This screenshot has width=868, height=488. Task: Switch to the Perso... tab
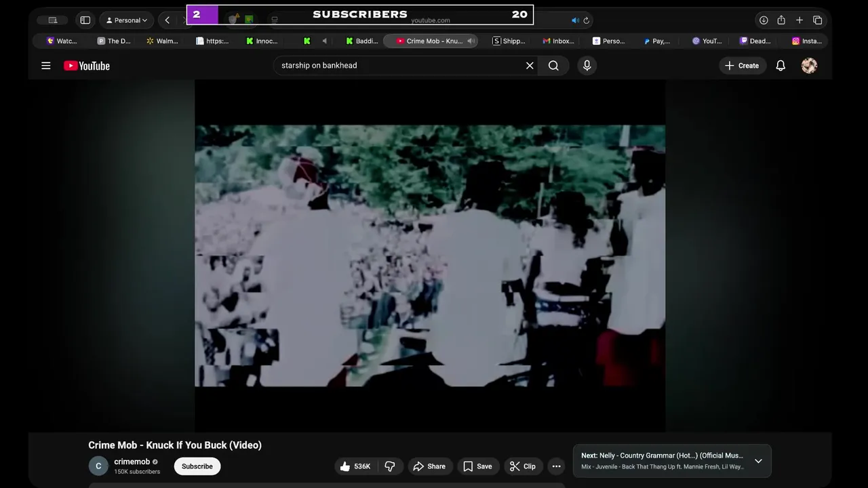click(x=608, y=41)
